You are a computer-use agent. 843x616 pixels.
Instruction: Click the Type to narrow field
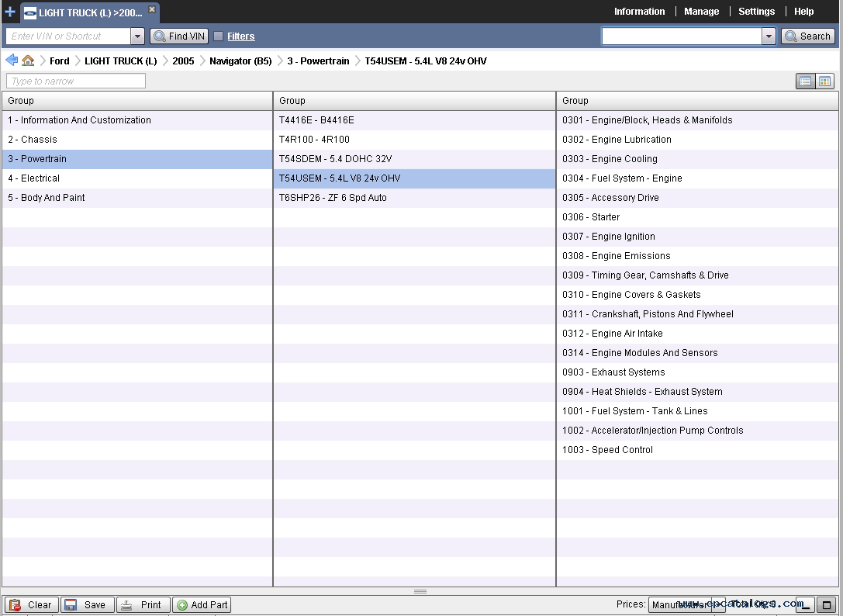click(x=76, y=81)
